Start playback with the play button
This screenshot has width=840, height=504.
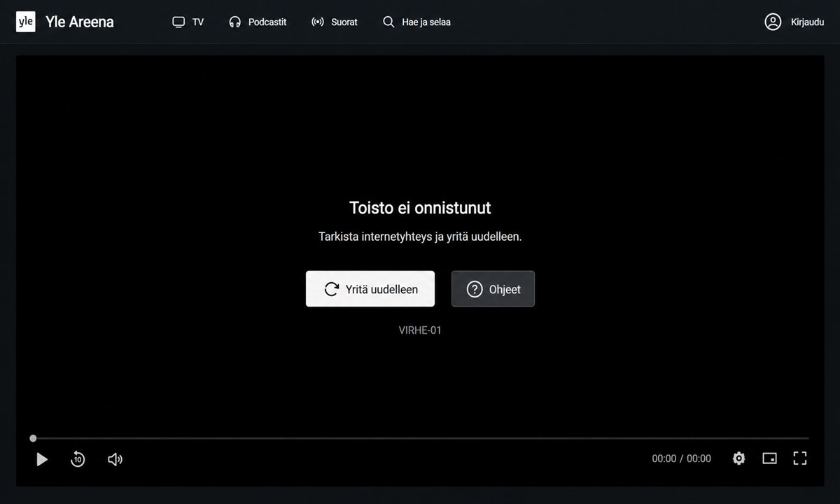(x=42, y=459)
